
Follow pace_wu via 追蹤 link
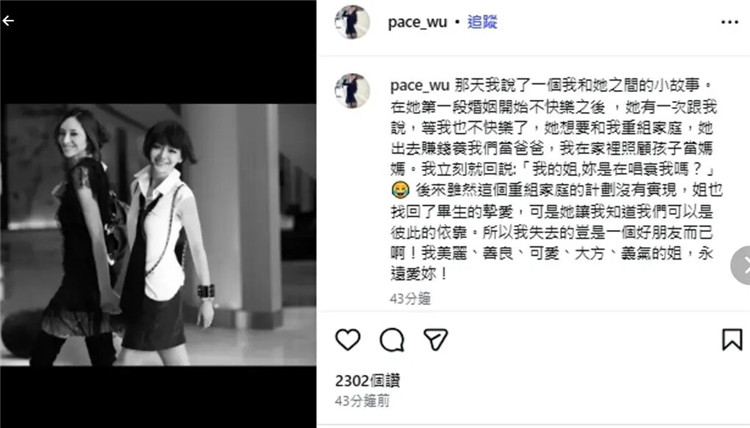(x=482, y=22)
